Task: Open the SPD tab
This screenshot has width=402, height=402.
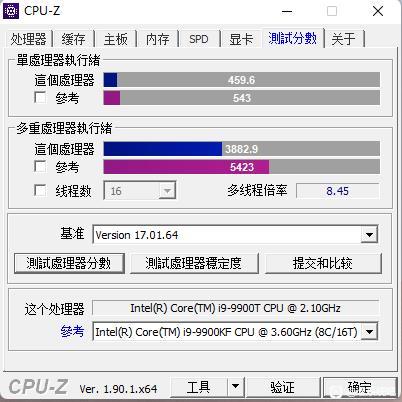Action: pos(199,39)
